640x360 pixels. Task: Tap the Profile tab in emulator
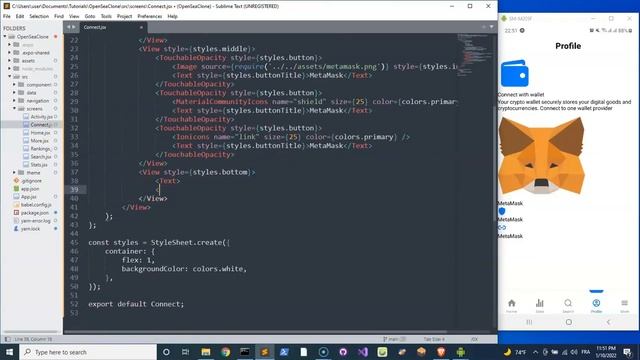click(x=596, y=305)
